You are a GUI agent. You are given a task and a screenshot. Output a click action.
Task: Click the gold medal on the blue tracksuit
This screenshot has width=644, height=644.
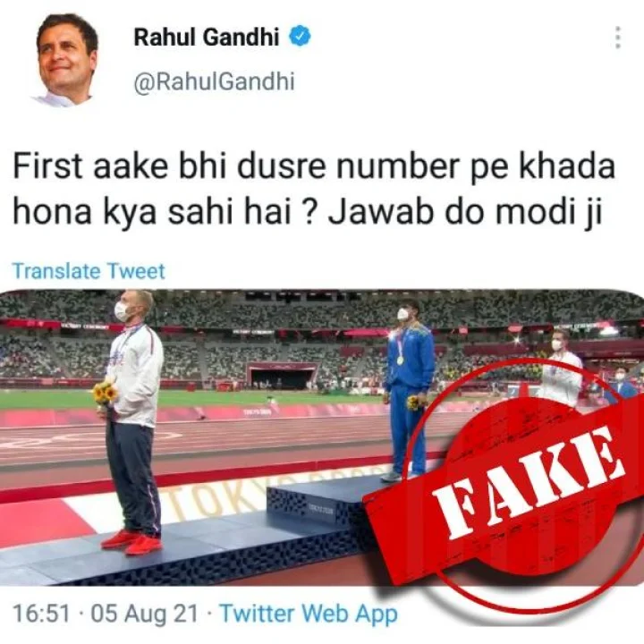point(400,360)
